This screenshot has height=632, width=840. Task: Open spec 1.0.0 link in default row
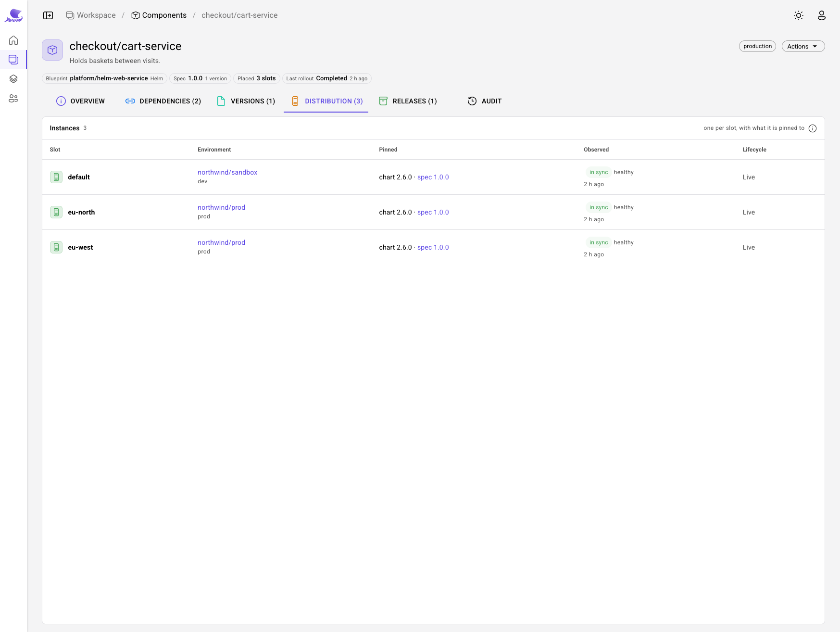433,177
